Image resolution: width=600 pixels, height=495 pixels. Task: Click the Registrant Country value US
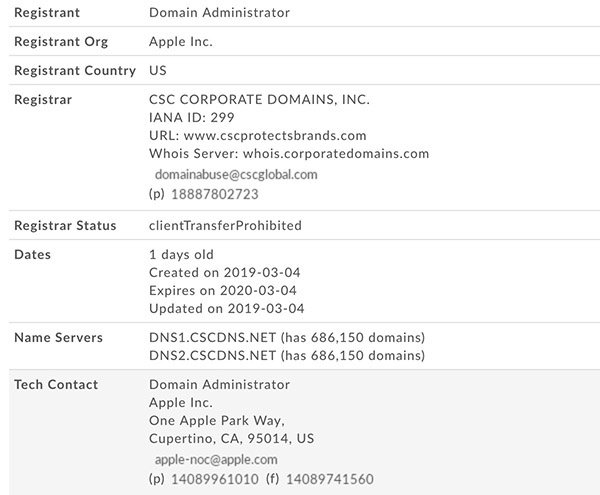(x=158, y=71)
